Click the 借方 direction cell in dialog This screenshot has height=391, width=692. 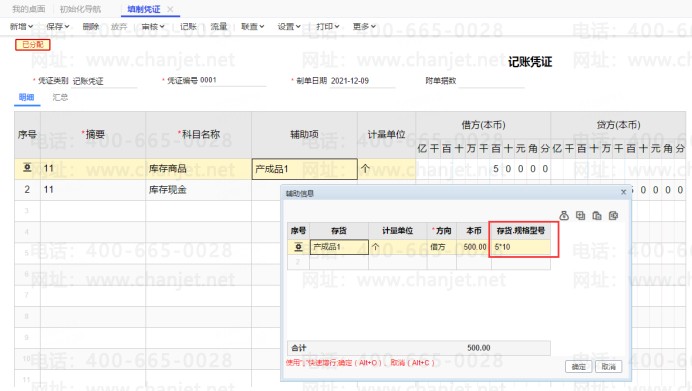442,247
